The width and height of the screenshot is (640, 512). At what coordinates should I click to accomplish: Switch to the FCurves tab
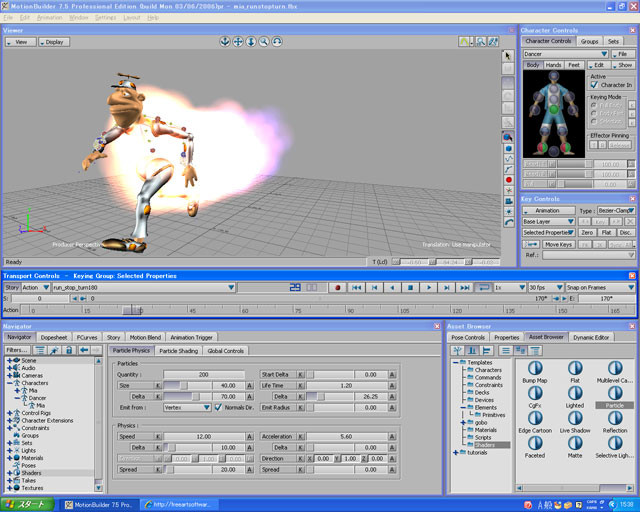point(87,338)
